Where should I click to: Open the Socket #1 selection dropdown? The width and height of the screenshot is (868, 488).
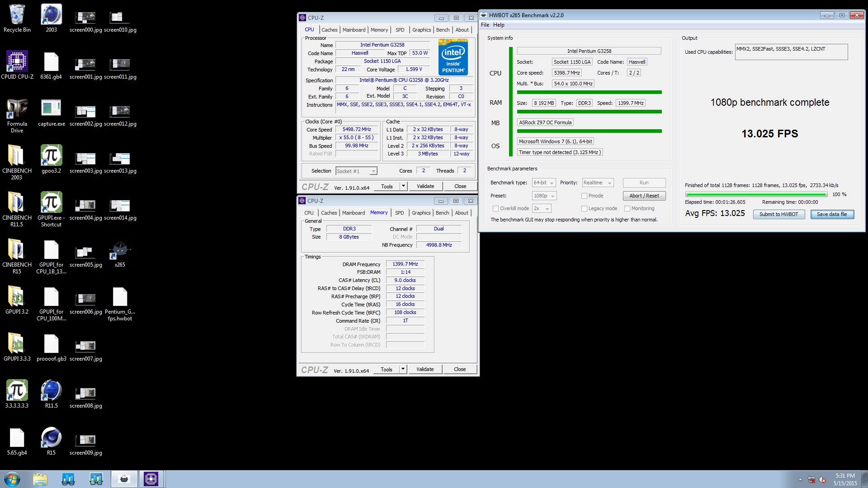[356, 171]
